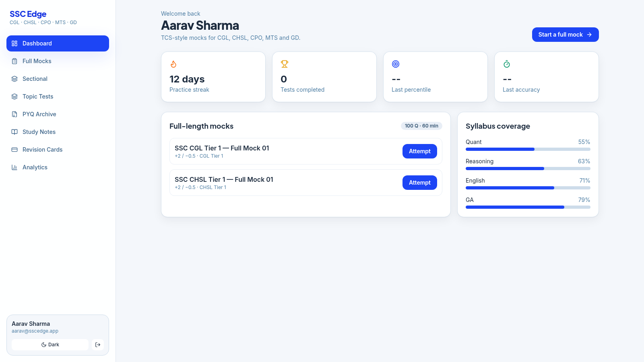This screenshot has height=362, width=644.
Task: Click the Syllabus coverage heading
Action: pos(498,126)
